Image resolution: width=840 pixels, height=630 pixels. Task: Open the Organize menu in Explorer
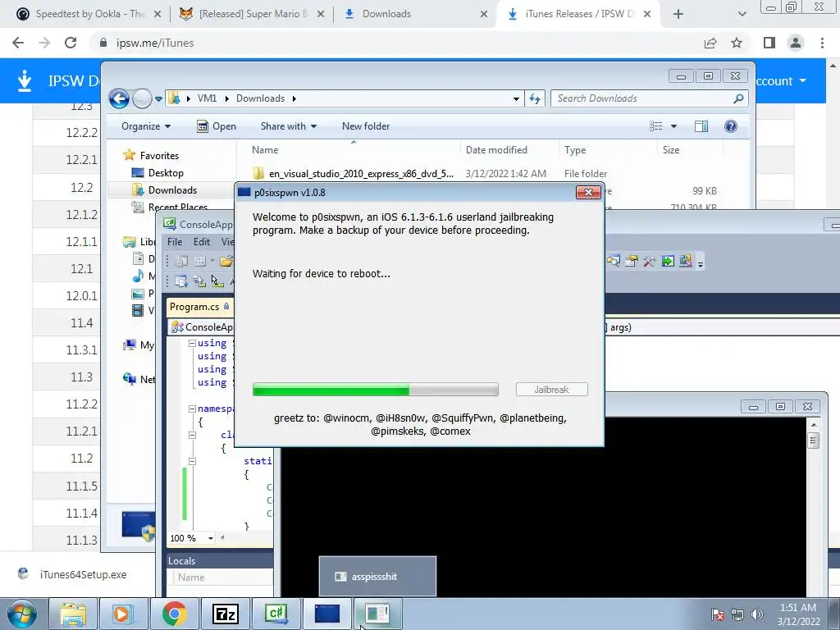(146, 126)
